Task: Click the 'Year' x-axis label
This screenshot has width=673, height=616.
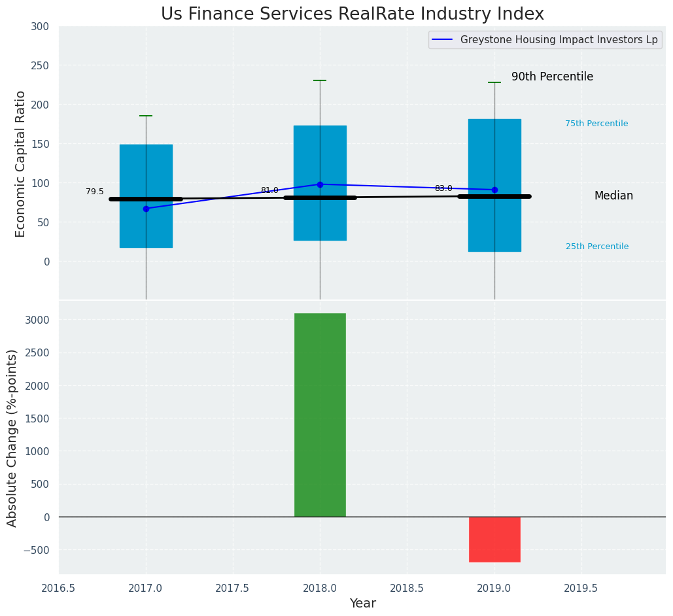Action: point(362,603)
